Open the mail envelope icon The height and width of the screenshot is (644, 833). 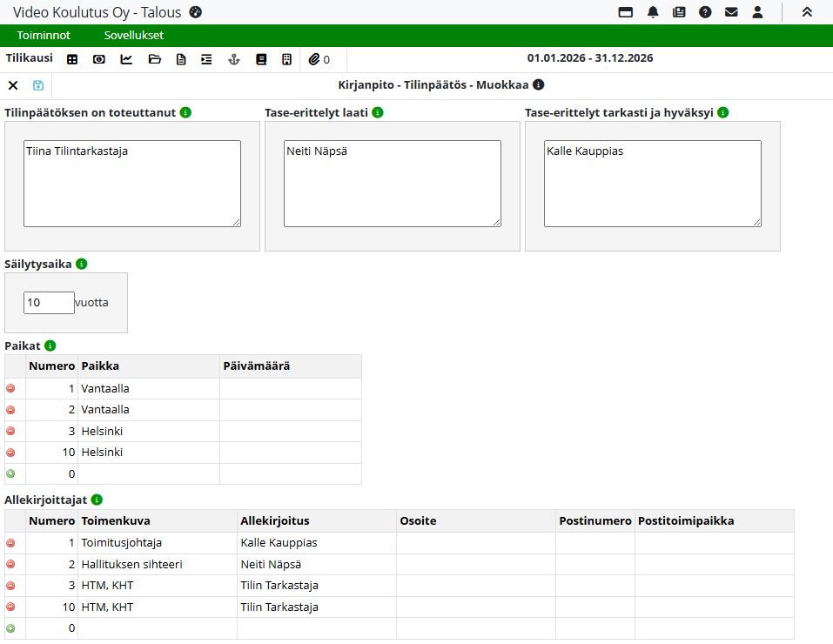click(731, 12)
